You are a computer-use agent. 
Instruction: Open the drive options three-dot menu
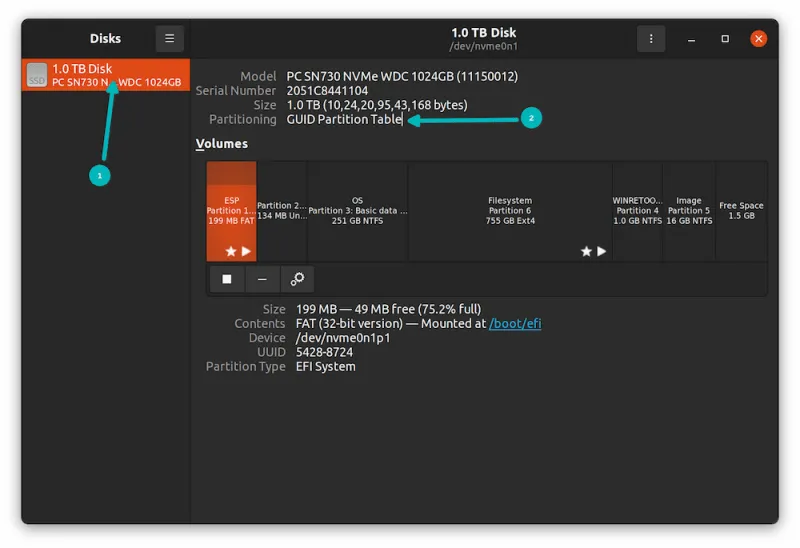[x=651, y=39]
